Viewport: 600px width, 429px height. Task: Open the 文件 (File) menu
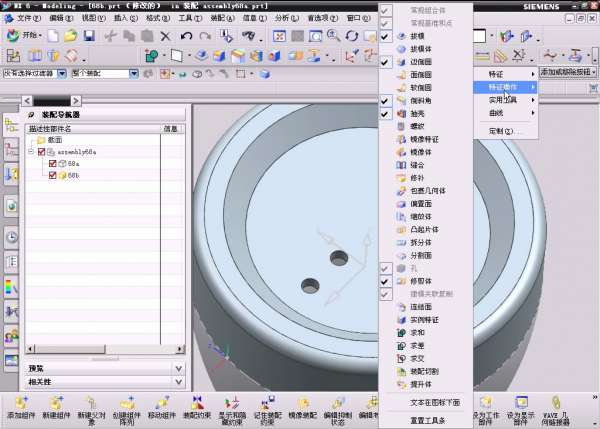click(x=27, y=18)
